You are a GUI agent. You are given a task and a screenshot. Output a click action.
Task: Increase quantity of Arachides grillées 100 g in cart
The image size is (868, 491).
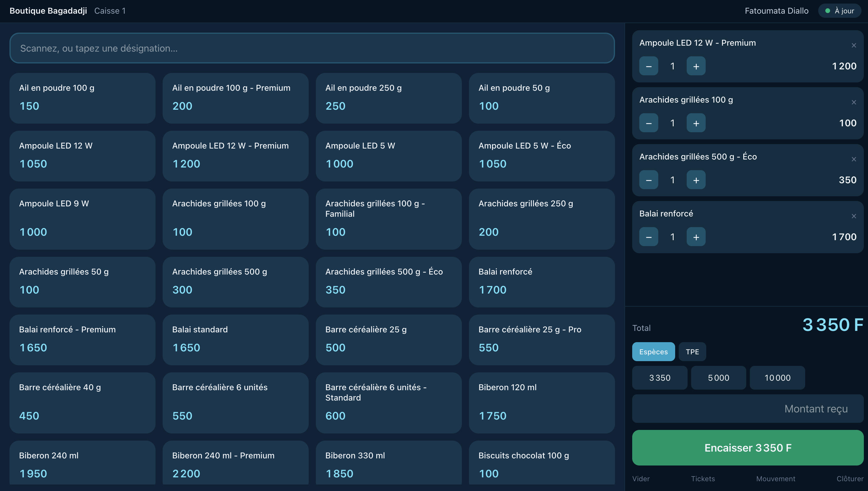696,123
